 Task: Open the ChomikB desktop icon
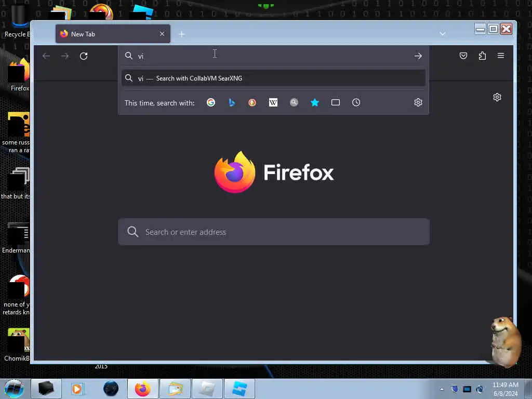[x=17, y=344]
